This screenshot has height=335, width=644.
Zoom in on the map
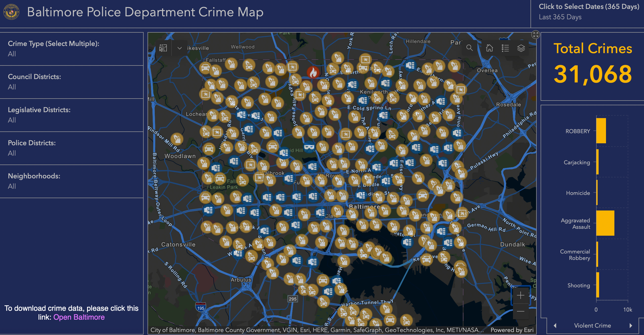click(x=520, y=295)
